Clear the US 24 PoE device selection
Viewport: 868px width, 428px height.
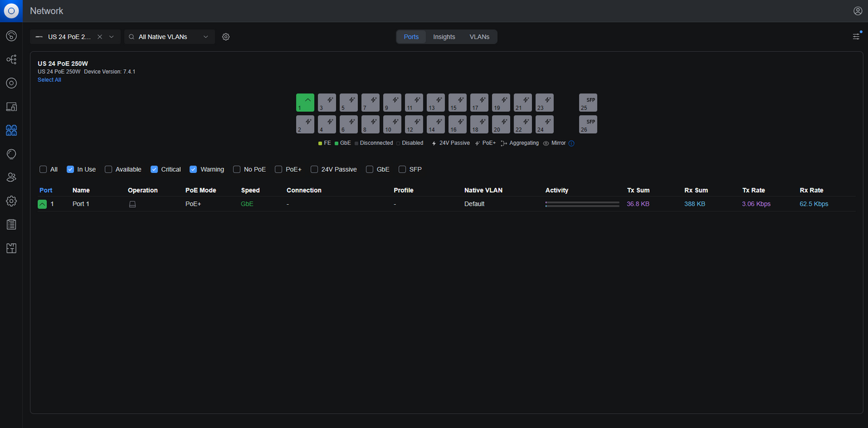[x=100, y=37]
